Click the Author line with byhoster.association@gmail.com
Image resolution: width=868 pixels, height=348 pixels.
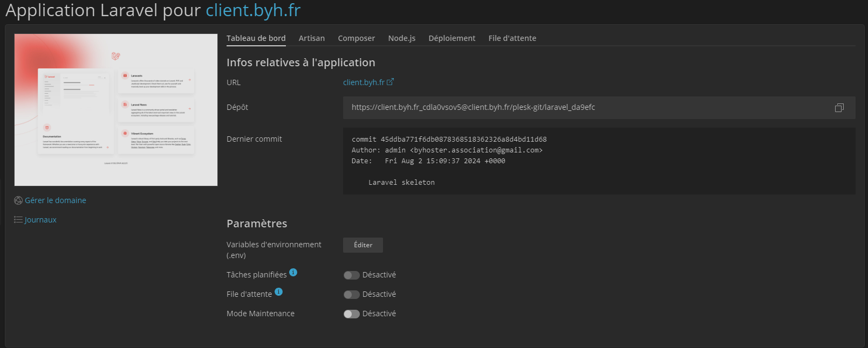[447, 150]
